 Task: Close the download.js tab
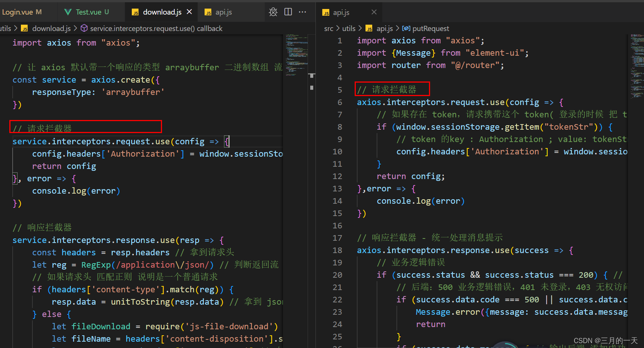189,12
